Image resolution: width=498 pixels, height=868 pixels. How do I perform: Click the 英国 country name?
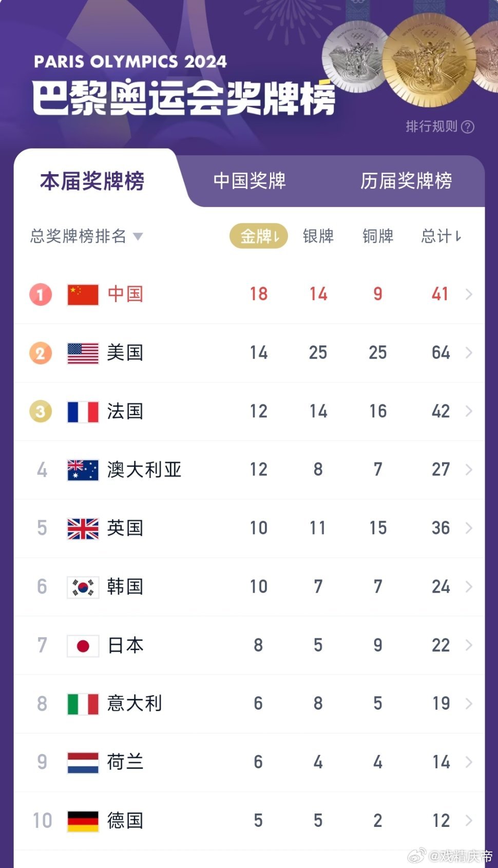pos(125,528)
